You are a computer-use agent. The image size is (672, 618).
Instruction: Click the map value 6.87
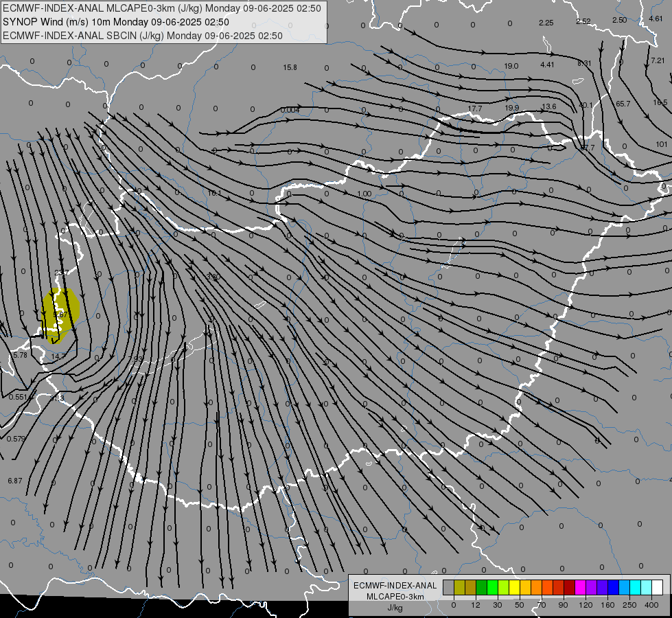coord(14,481)
